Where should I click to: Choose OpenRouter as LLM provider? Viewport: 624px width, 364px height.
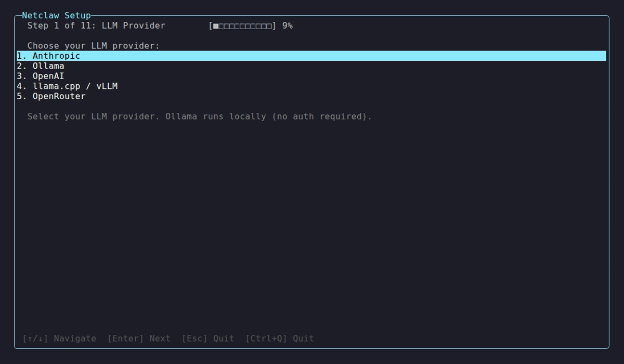click(x=311, y=96)
